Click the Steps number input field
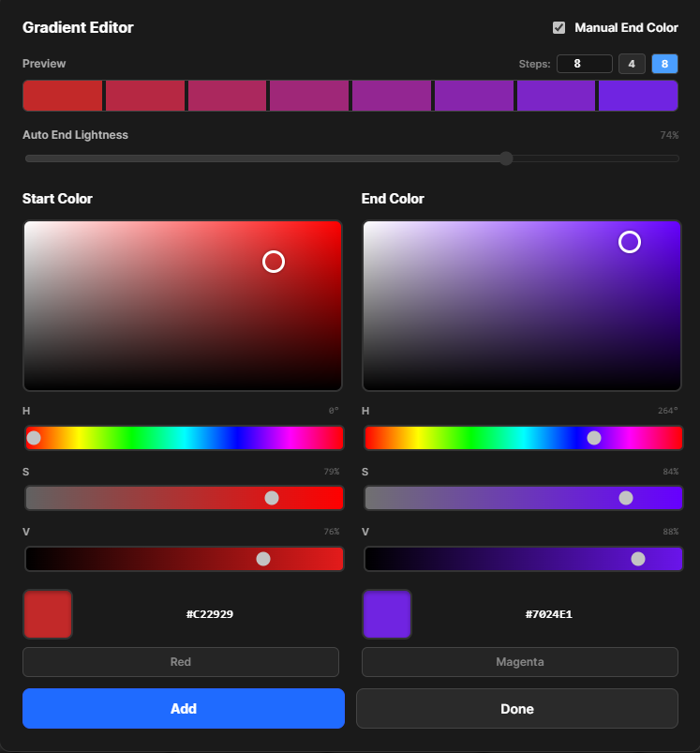 (584, 64)
